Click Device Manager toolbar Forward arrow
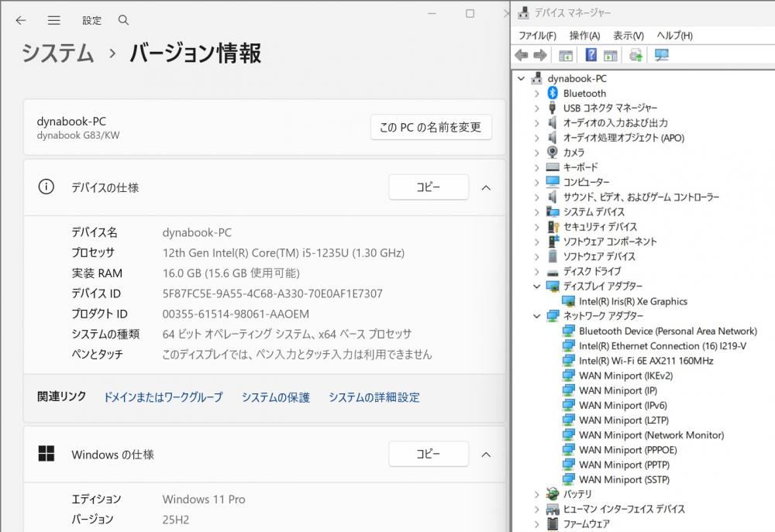The height and width of the screenshot is (532, 775). [x=539, y=55]
